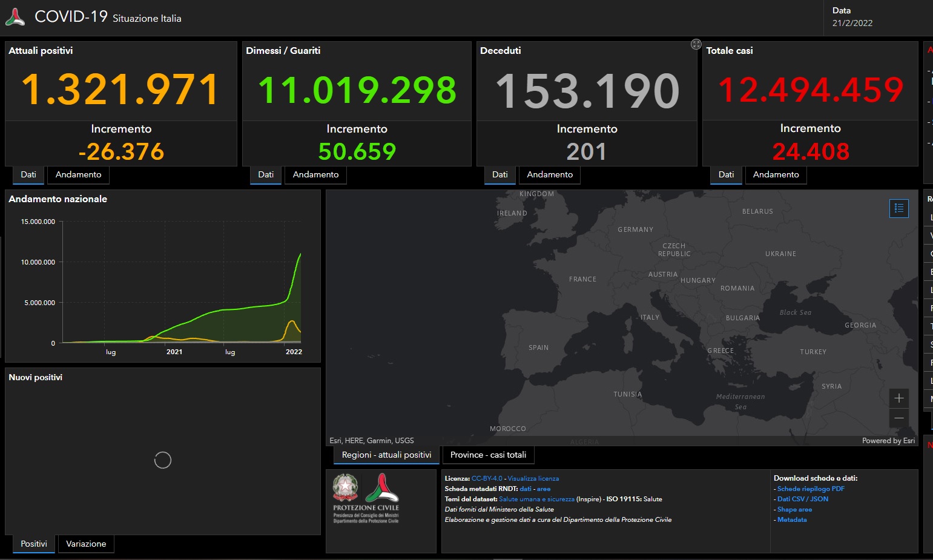Image resolution: width=933 pixels, height=560 pixels.
Task: Open the Dati CSV / JSON link
Action: 802,499
